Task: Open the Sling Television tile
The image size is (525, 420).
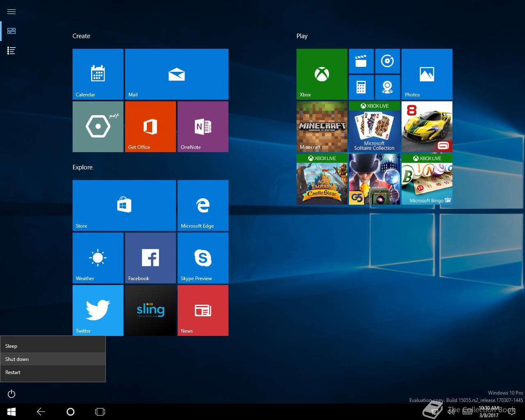Action: (151, 310)
